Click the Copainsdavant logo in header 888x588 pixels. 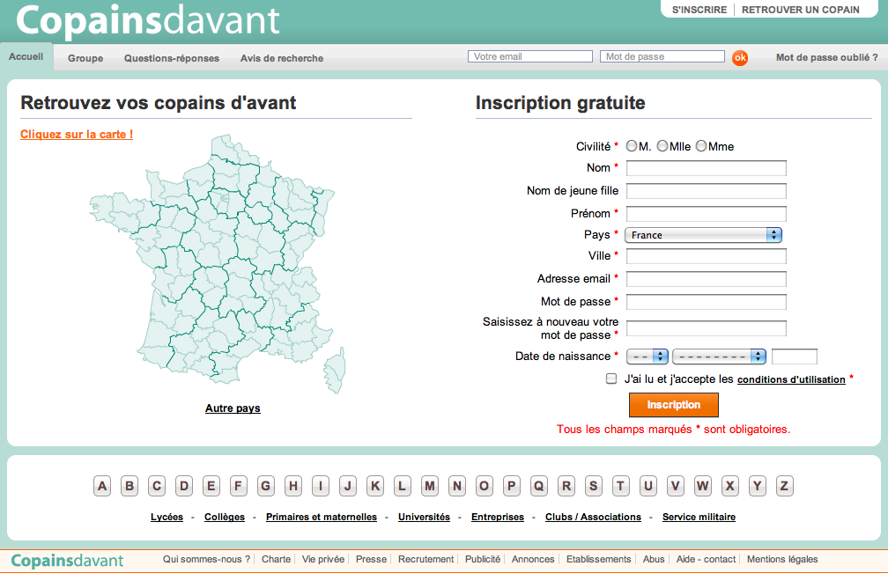(148, 20)
